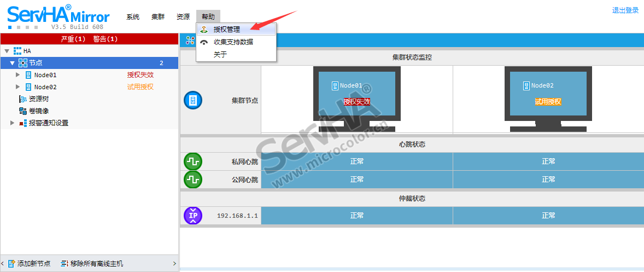Expand the 报警通知设置 tree item

coord(13,123)
